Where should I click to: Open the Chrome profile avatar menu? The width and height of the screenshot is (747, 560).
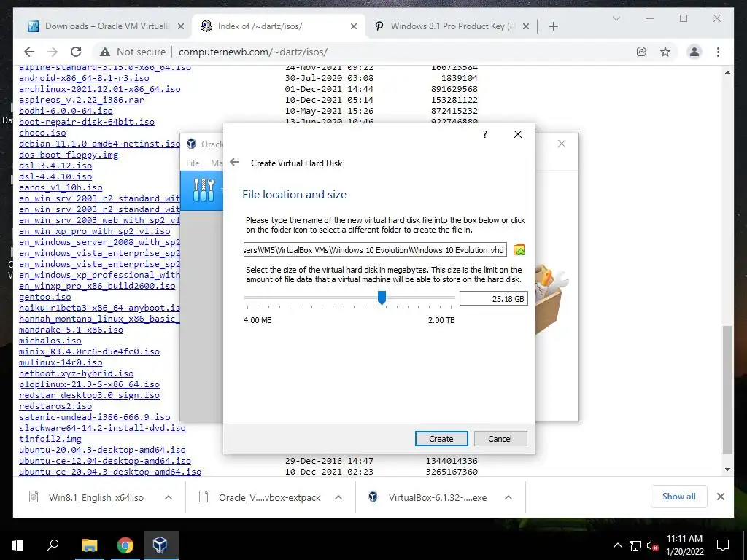tap(694, 52)
